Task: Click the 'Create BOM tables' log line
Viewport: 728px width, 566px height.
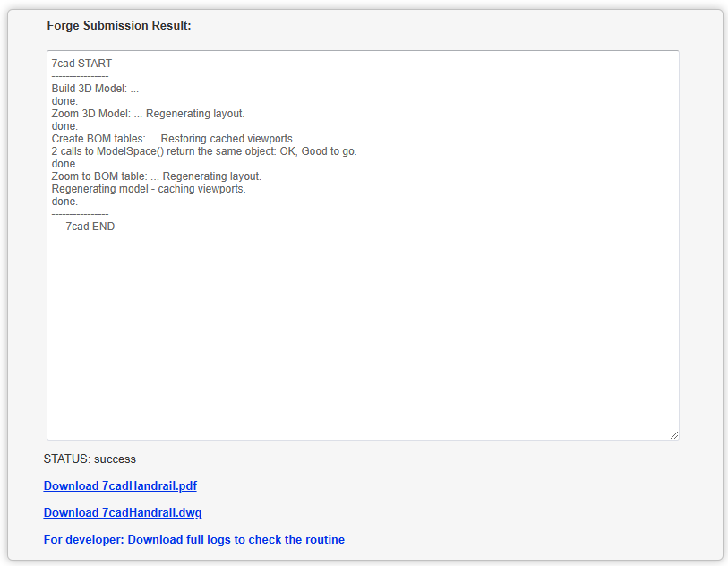Action: pyautogui.click(x=173, y=139)
